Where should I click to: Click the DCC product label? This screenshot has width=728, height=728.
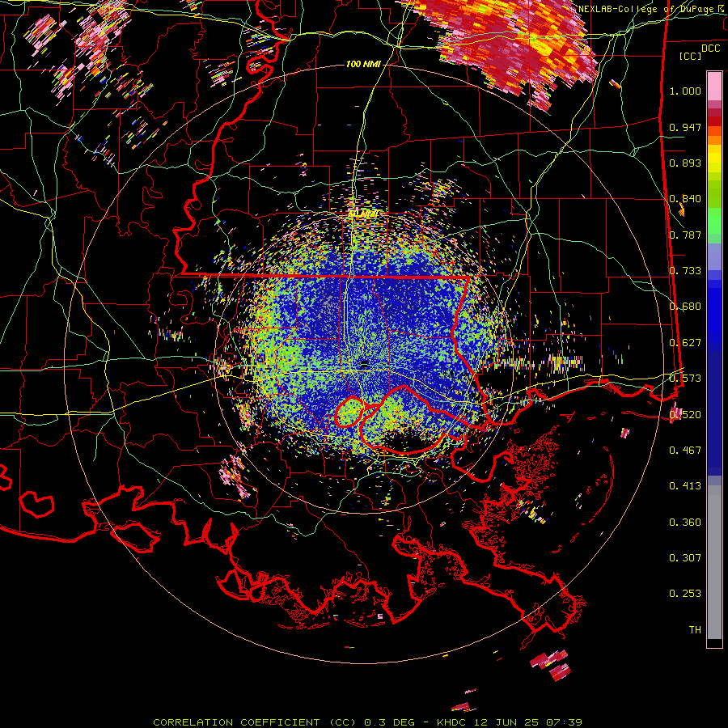click(x=710, y=49)
